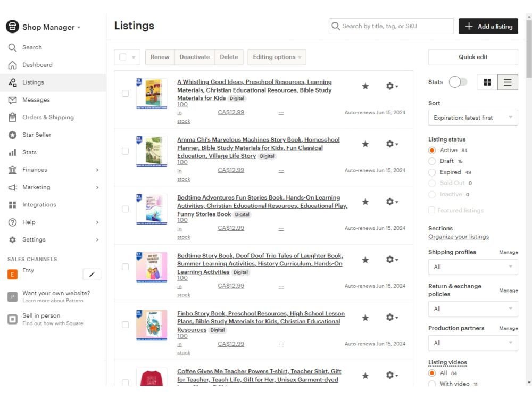Image resolution: width=532 pixels, height=399 pixels.
Task: Open Star Seller badge icon
Action: 12,135
